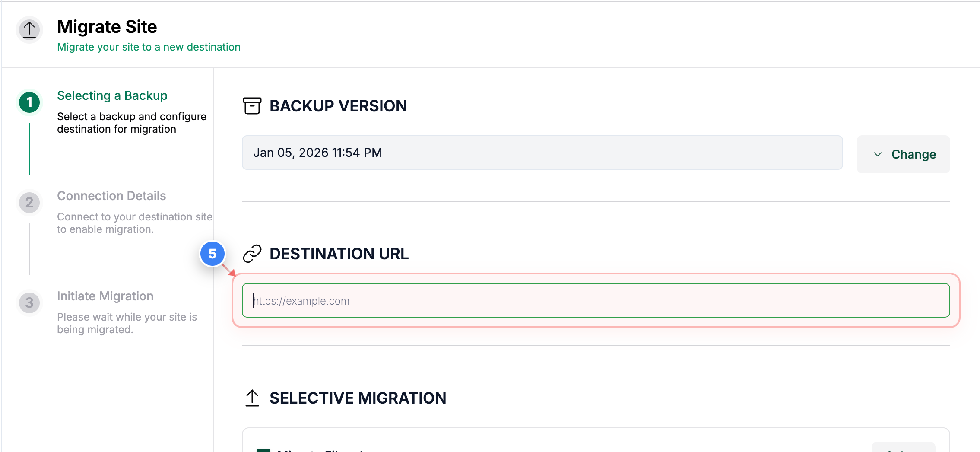Click the SELECTIVE MIGRATION heading
Viewport: 980px width, 452px height.
pyautogui.click(x=358, y=398)
